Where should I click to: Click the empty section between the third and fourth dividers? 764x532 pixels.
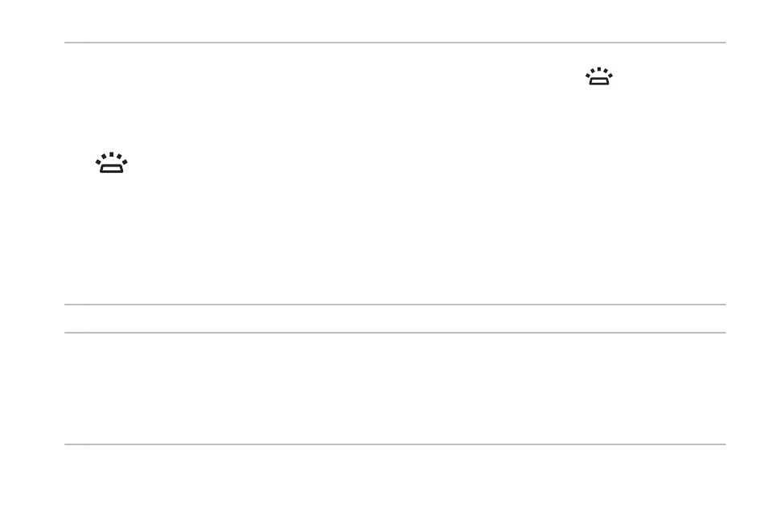pyautogui.click(x=395, y=388)
